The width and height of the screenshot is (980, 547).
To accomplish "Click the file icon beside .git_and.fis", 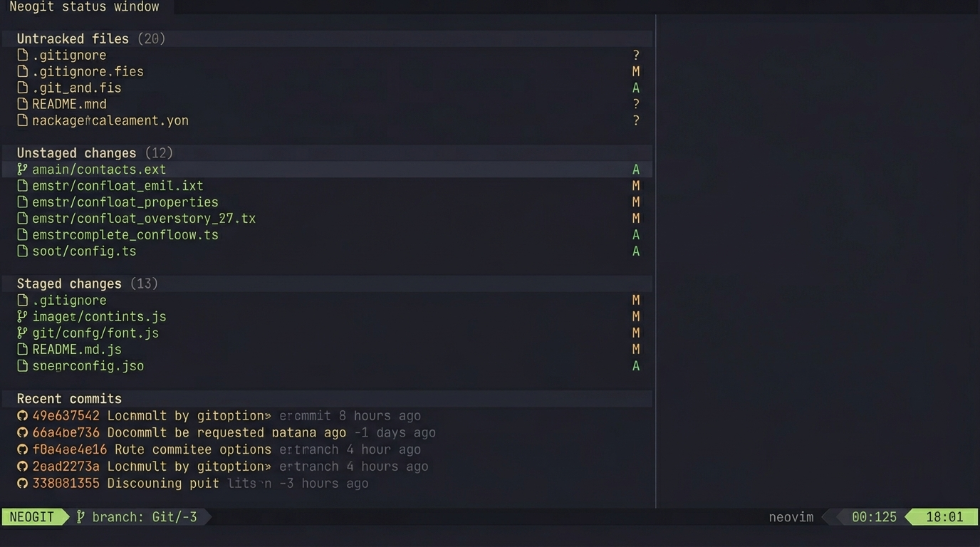I will tap(22, 88).
